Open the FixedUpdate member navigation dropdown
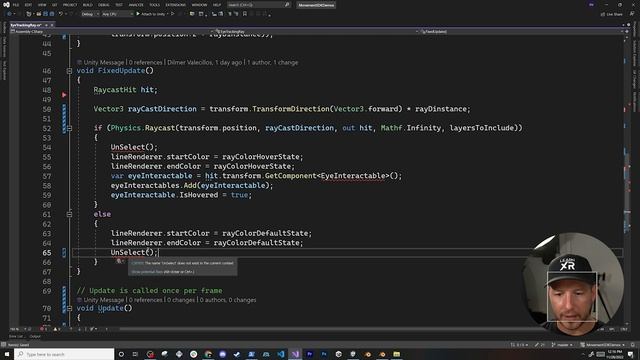This screenshot has height=360, width=640. (522, 31)
